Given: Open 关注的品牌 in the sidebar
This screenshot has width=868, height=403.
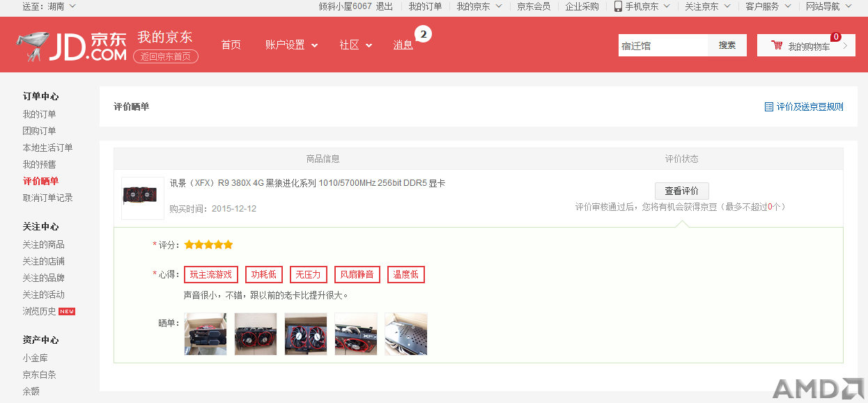Looking at the screenshot, I should [x=43, y=278].
